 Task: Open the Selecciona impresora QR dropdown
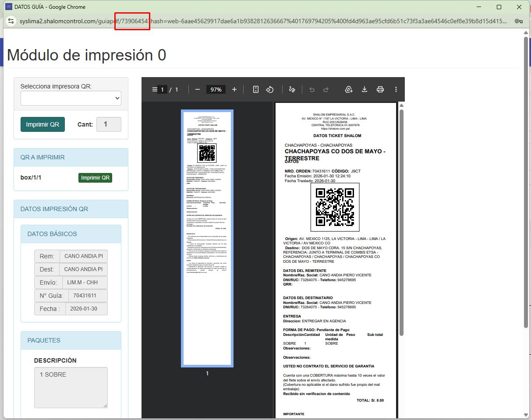pyautogui.click(x=71, y=99)
